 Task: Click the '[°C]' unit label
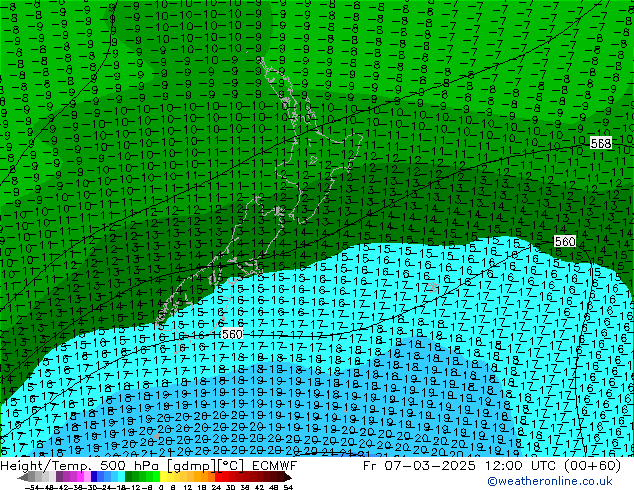coord(231,466)
